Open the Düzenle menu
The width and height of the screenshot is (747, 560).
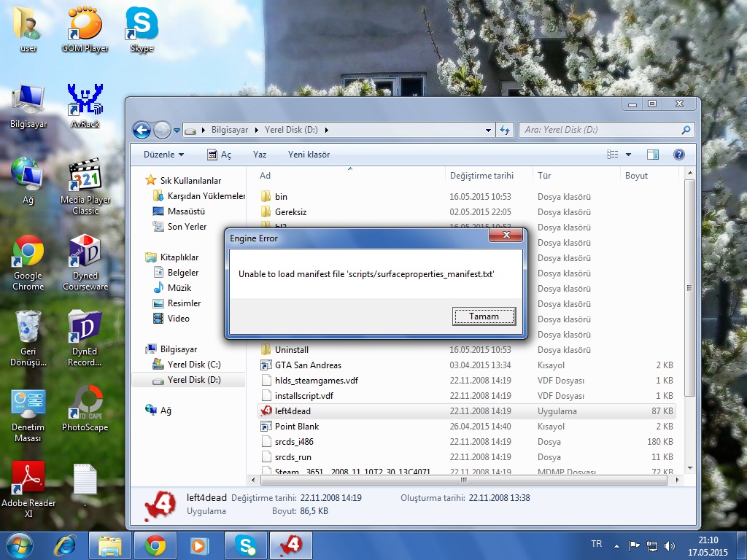(x=163, y=155)
